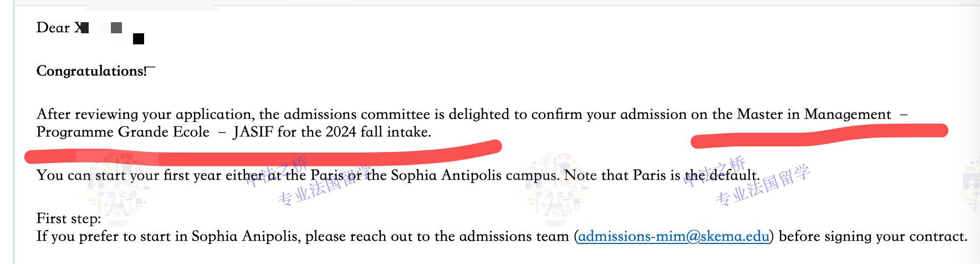The height and width of the screenshot is (264, 980).
Task: Click the "Dear" greeting word
Action: point(53,28)
